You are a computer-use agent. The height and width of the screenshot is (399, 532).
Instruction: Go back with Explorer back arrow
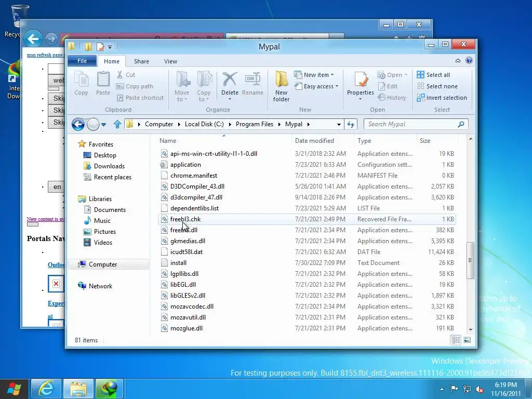[x=78, y=124]
